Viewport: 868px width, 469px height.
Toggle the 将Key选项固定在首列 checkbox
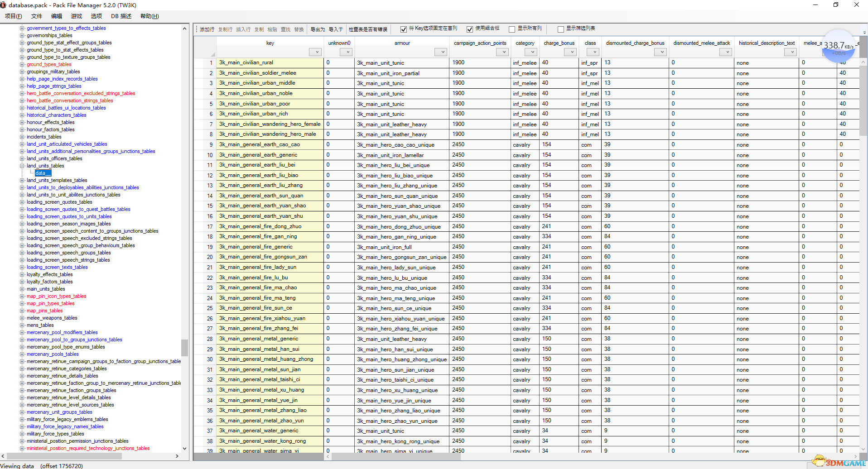pos(404,29)
